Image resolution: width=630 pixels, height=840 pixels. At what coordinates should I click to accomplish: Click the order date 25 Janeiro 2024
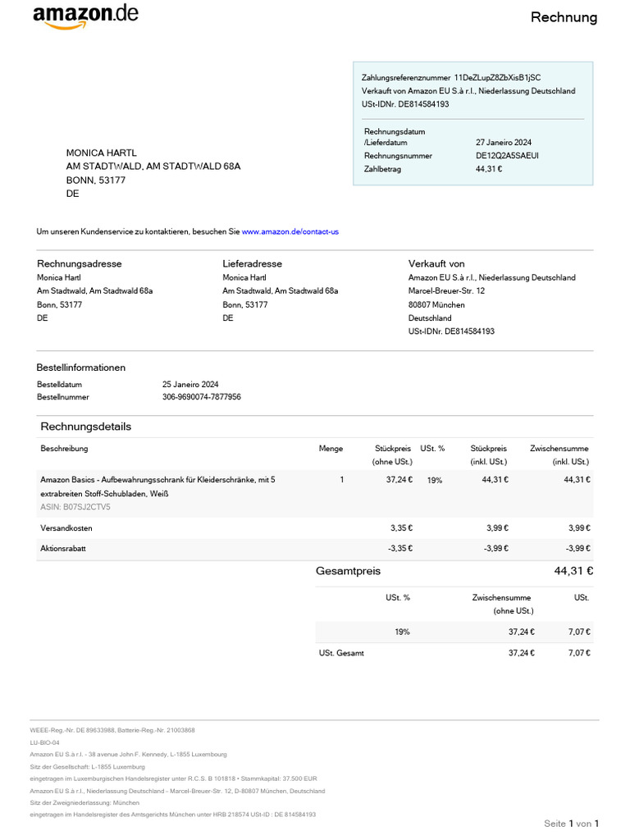[x=190, y=385]
